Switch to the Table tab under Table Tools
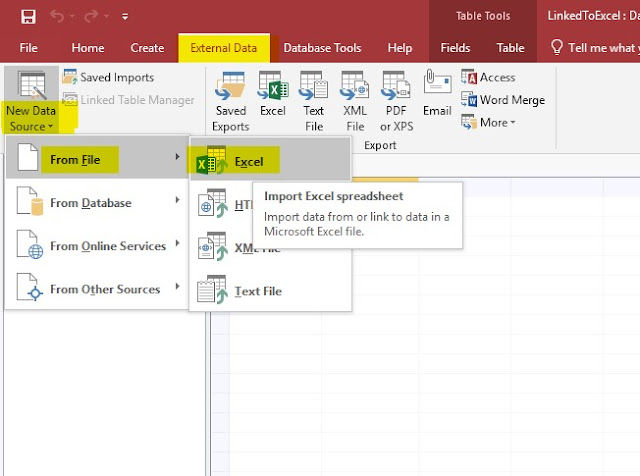This screenshot has height=476, width=640. (510, 48)
